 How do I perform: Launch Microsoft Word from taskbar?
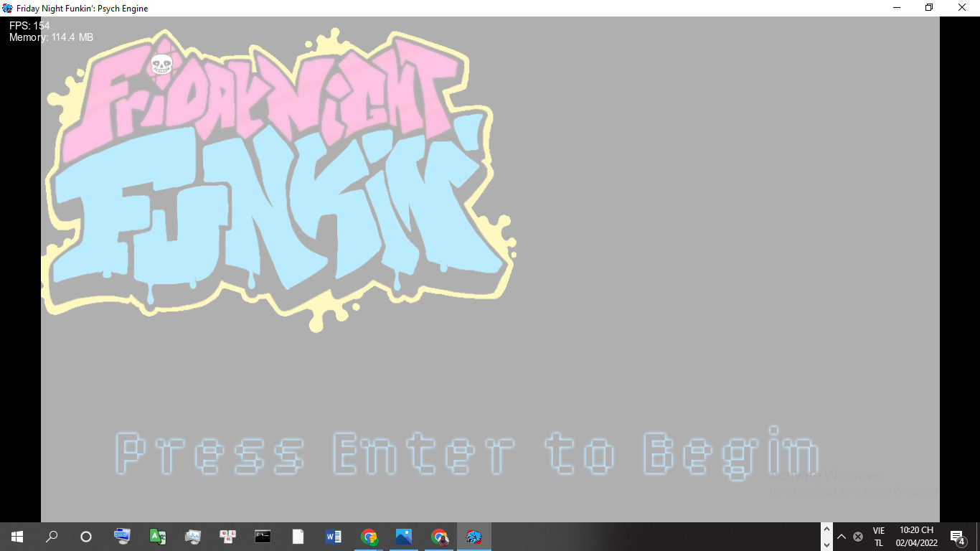[333, 537]
